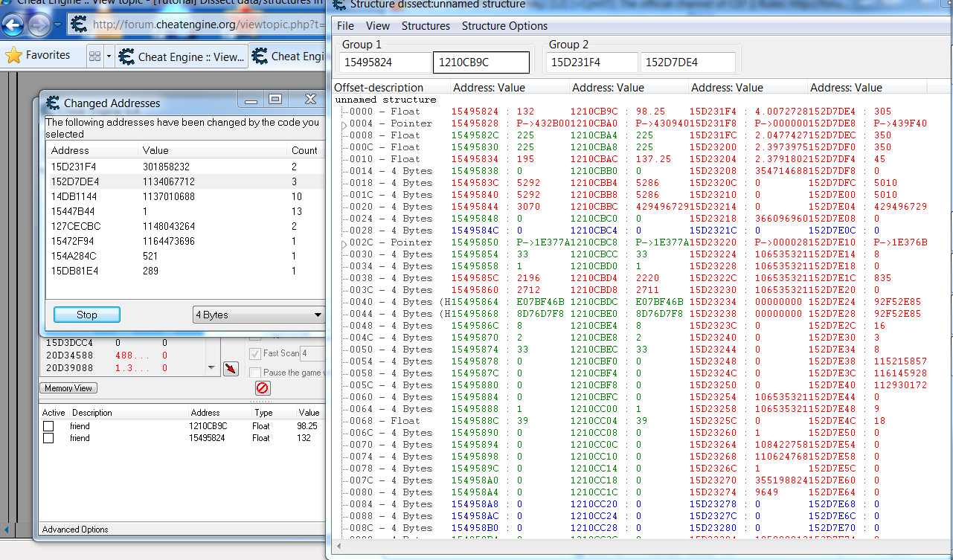This screenshot has height=560, width=953.
Task: Open the 4 Bytes type dropdown
Action: pyautogui.click(x=258, y=315)
